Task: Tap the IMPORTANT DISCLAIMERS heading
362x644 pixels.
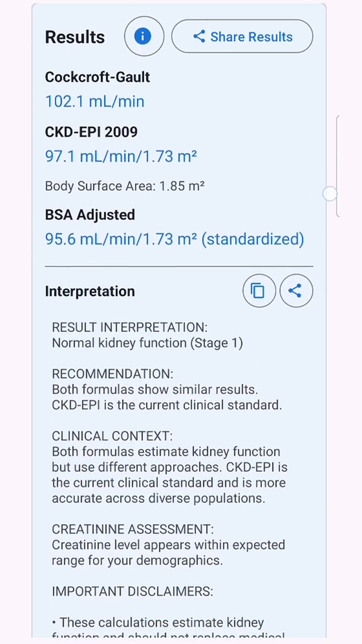Action: pyautogui.click(x=132, y=591)
